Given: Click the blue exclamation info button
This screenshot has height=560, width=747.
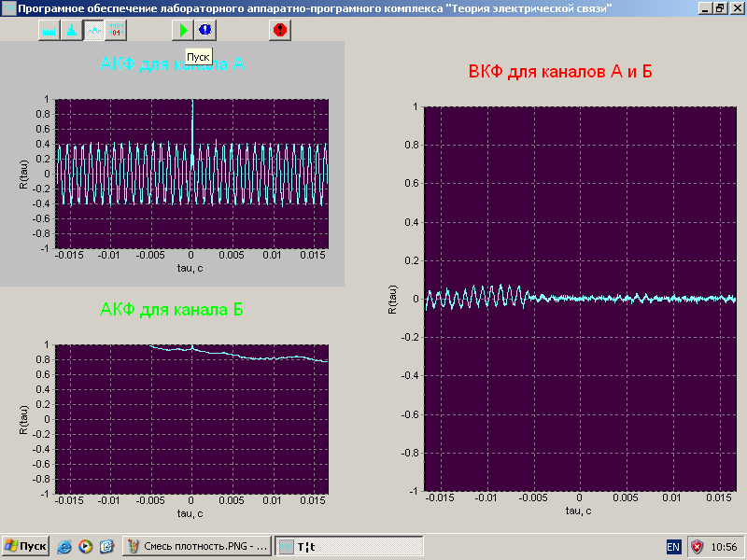Looking at the screenshot, I should pos(205,30).
